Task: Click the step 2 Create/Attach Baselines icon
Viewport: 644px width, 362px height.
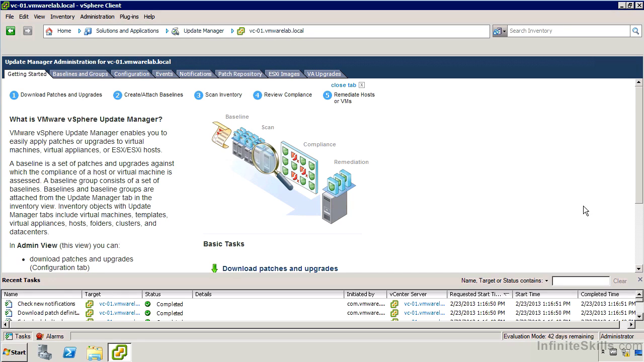Action: click(x=118, y=95)
